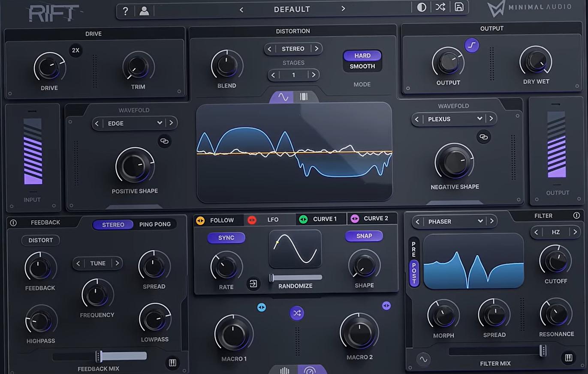Viewport: 588px width, 374px height.
Task: Click the link icon above Positive Shape
Action: point(164,141)
